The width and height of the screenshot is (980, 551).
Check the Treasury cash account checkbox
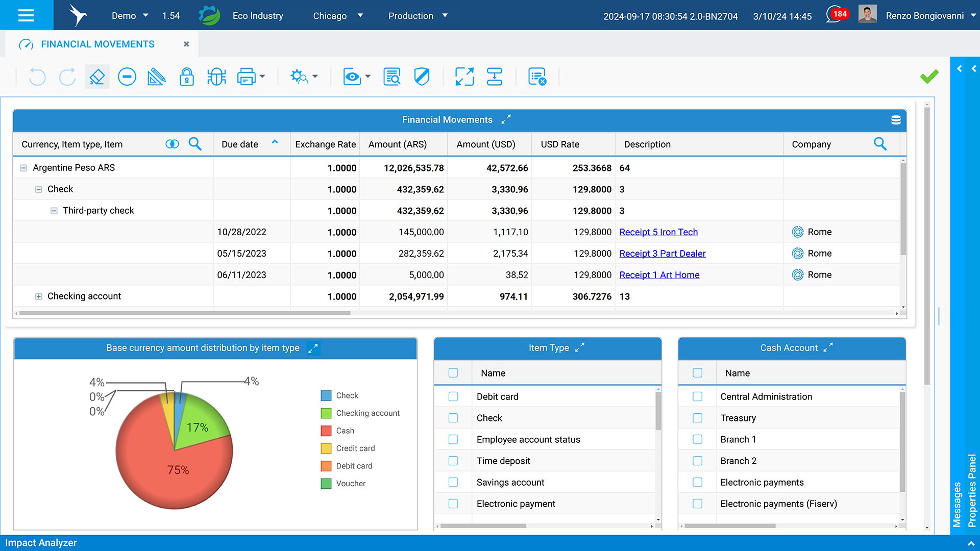click(697, 418)
